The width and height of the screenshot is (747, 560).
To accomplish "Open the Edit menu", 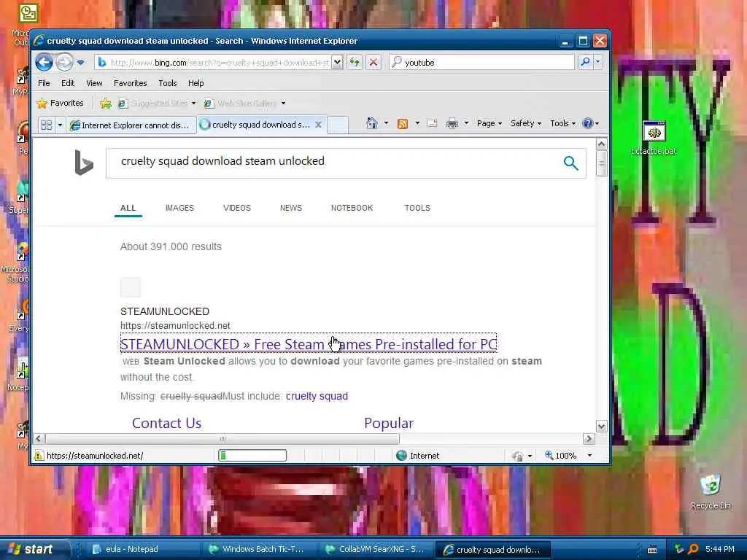I will pos(68,83).
